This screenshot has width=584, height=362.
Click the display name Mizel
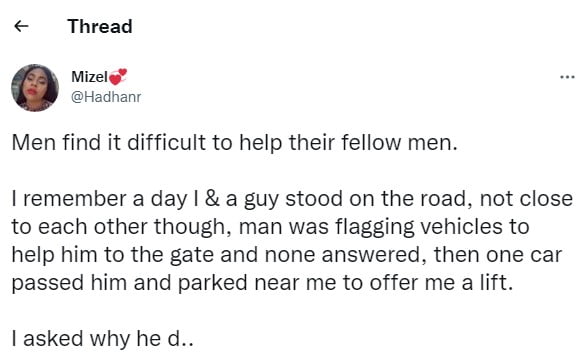89,77
